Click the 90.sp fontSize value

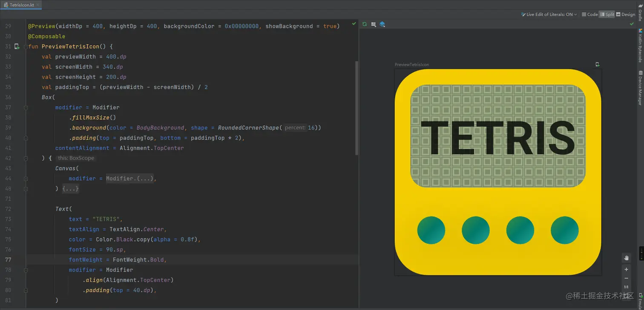[x=115, y=250]
